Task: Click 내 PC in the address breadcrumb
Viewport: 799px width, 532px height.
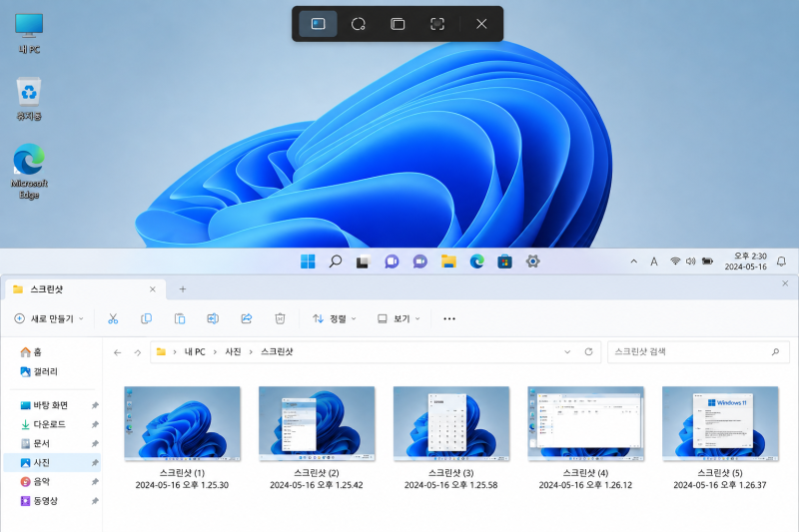Action: [x=195, y=351]
